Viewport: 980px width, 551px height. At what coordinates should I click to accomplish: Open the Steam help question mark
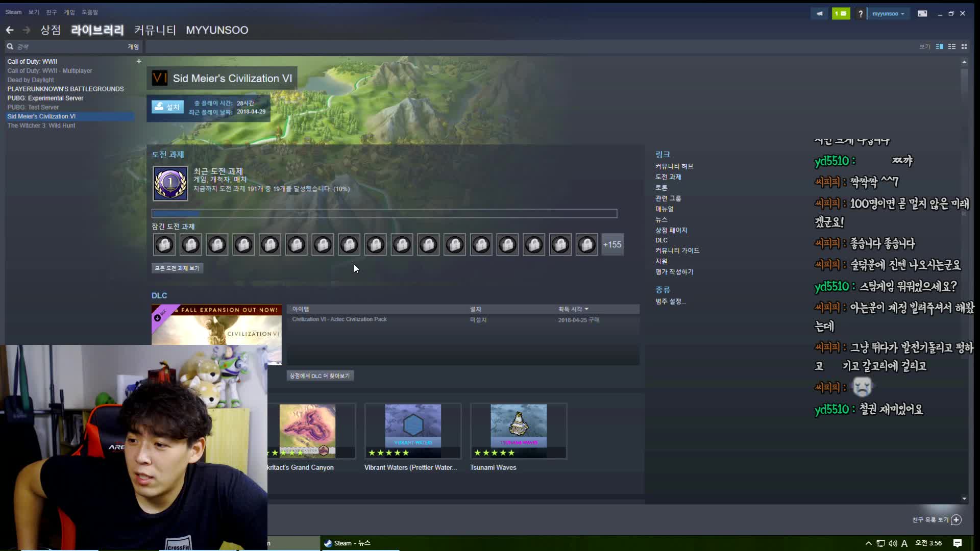click(861, 14)
